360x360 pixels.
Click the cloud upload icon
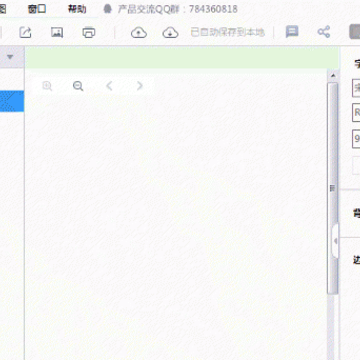139,32
